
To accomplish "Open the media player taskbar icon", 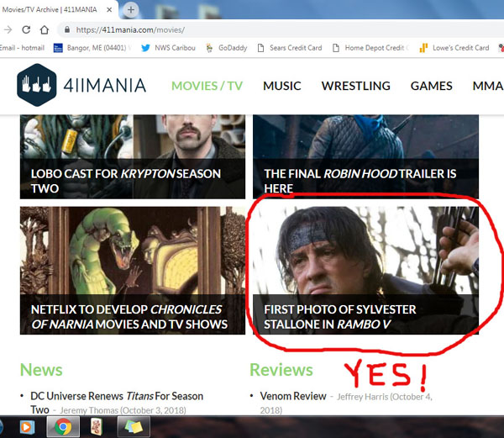I will pos(27,427).
